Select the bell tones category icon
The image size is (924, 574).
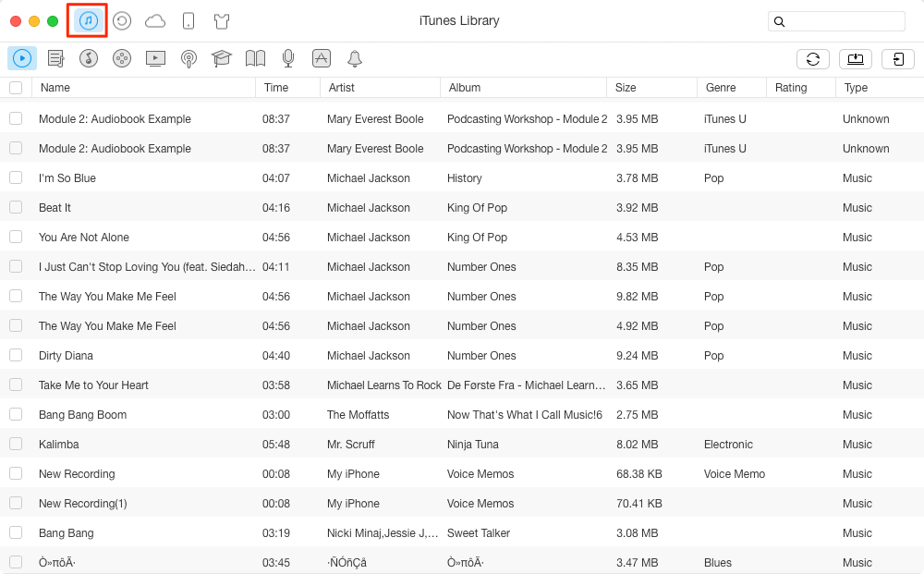[x=355, y=58]
